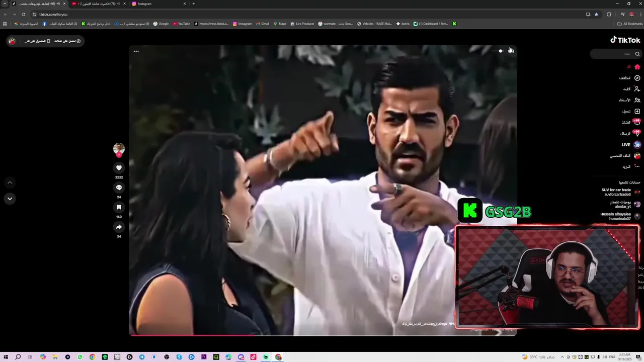Image resolution: width=644 pixels, height=362 pixels.
Task: Open the Explore (استكشف) compass item
Action: point(629,78)
